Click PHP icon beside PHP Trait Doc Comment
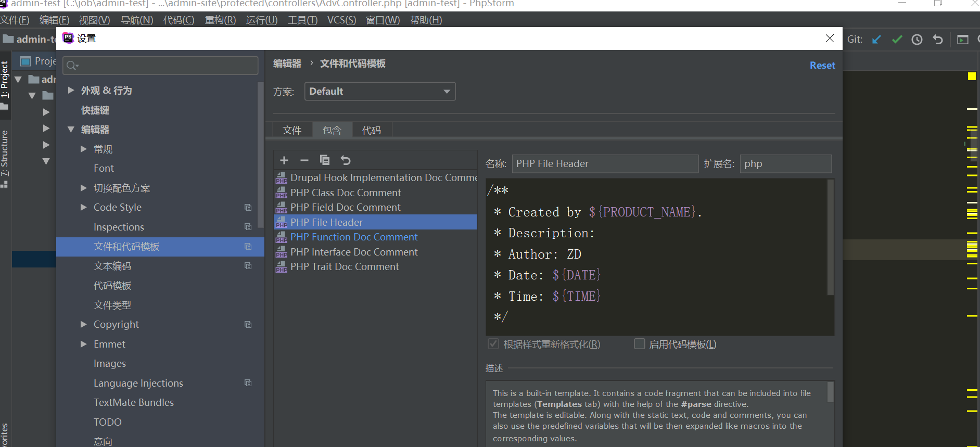 click(282, 267)
